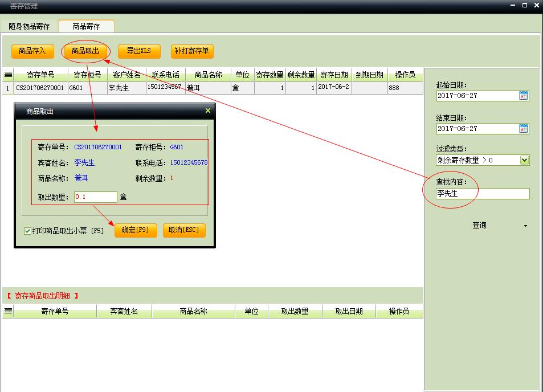Click 联系电话 column header
The image size is (543, 392).
166,75
